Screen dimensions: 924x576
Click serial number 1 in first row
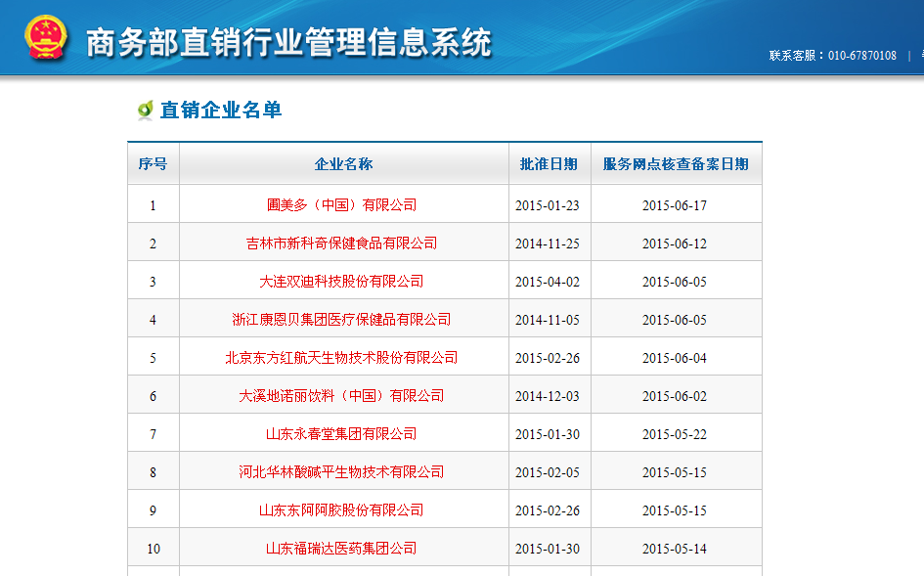coord(154,205)
